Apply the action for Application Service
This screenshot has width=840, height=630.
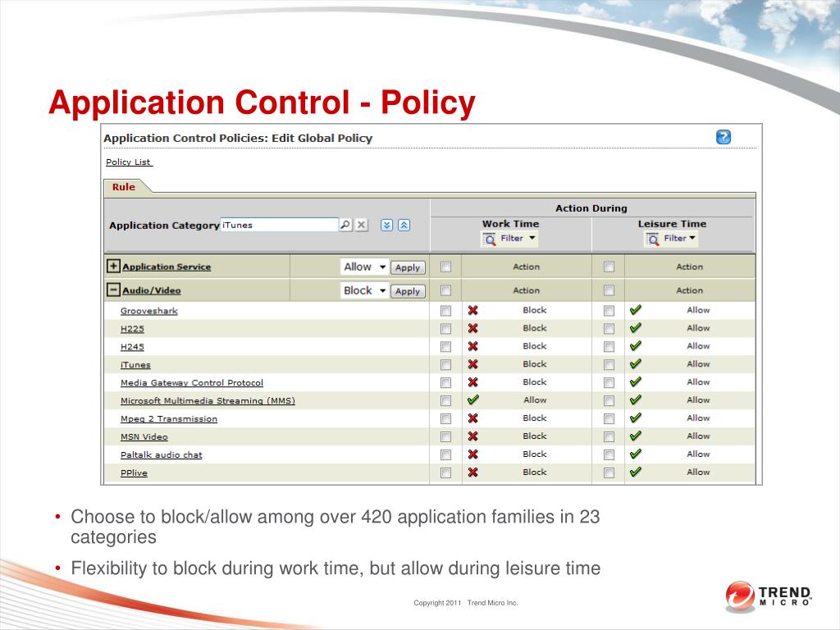(x=408, y=267)
